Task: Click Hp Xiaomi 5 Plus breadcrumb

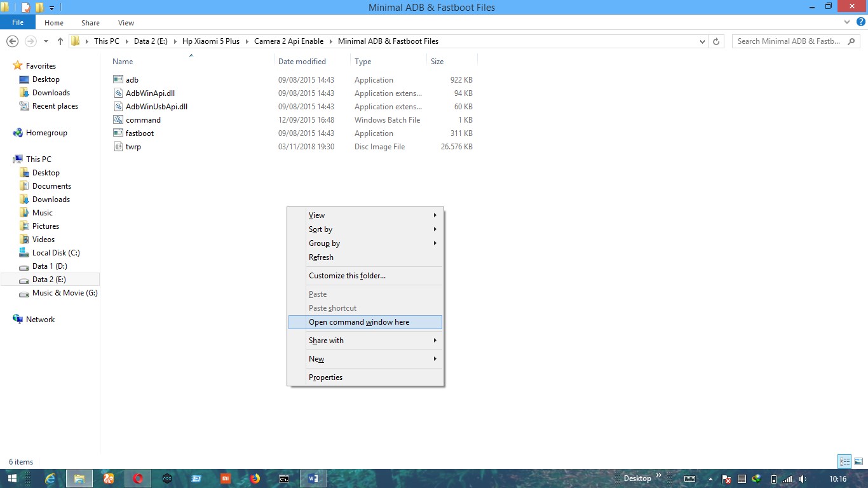Action: (x=211, y=41)
